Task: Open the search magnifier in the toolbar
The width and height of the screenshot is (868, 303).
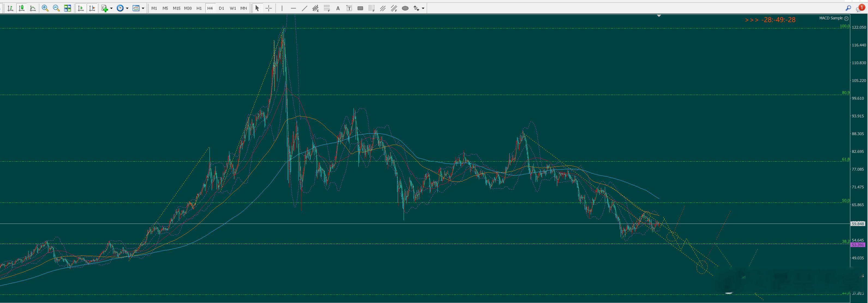Action: click(x=848, y=8)
